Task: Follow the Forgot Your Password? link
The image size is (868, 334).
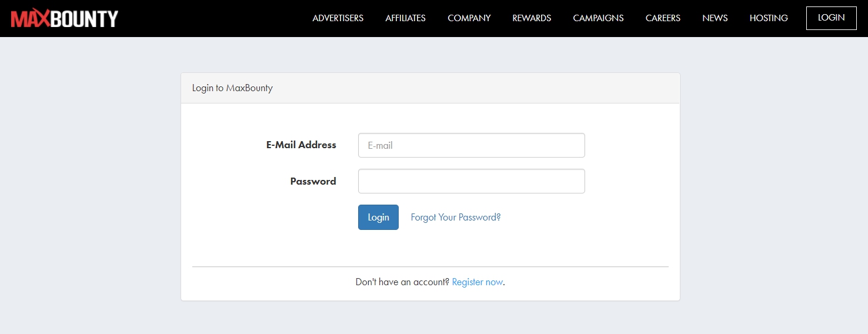Action: pyautogui.click(x=455, y=217)
